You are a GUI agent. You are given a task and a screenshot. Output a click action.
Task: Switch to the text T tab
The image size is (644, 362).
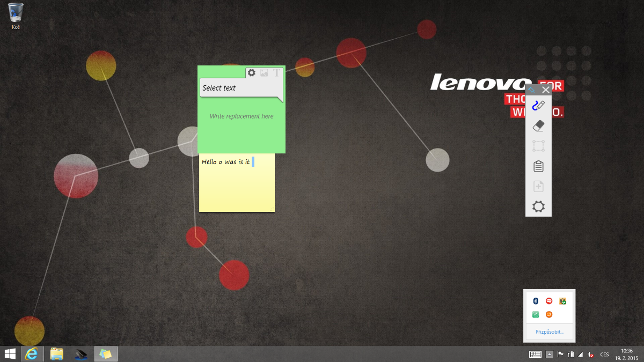coord(277,73)
